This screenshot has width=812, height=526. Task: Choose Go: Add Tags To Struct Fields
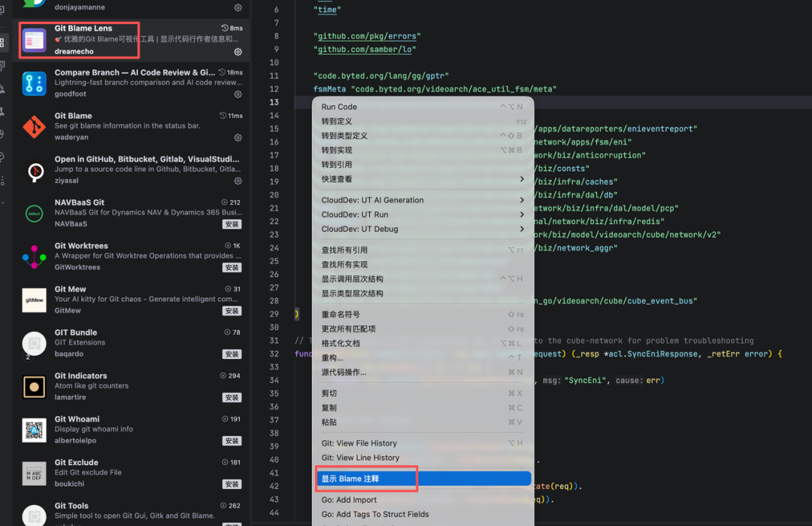tap(423, 515)
